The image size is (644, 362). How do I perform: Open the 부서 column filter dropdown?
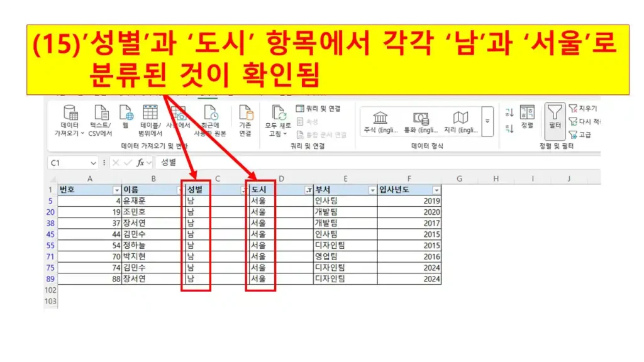click(372, 190)
